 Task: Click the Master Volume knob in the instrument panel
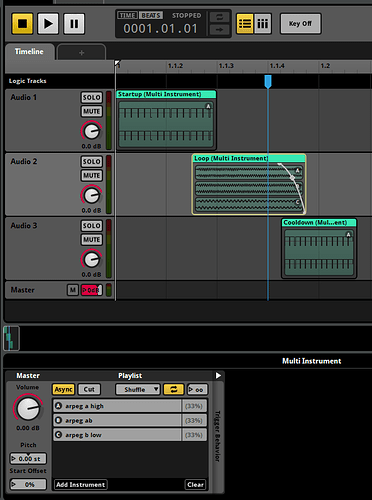pos(28,409)
